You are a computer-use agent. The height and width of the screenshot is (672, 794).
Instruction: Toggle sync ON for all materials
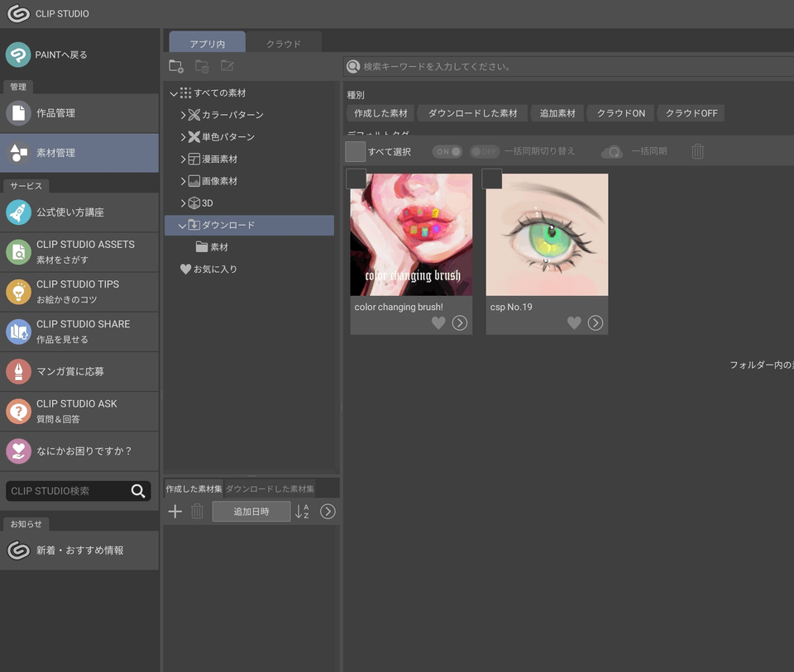(447, 151)
